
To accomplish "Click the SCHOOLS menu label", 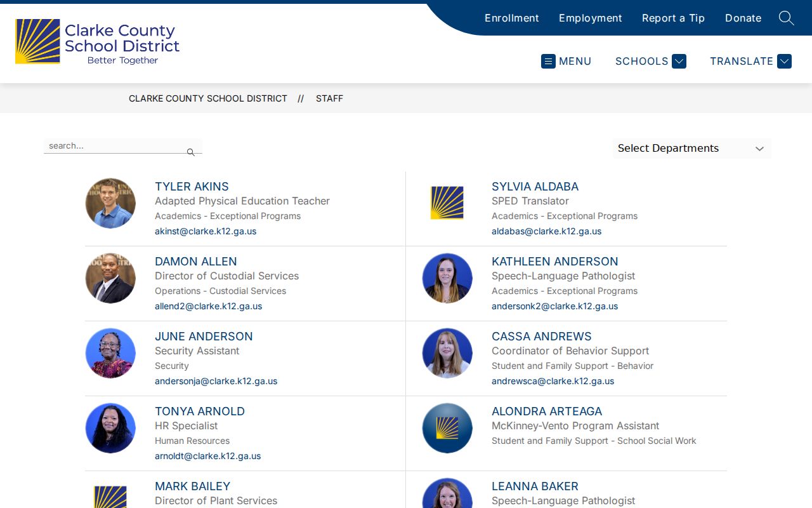I will pos(642,61).
